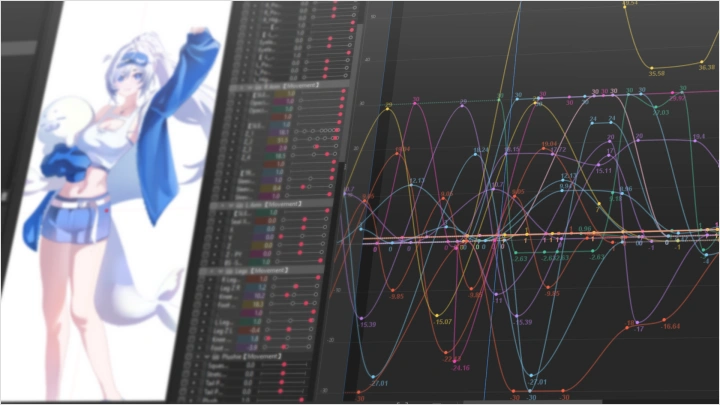Click the red handle on Z_3 slider

coord(316,146)
